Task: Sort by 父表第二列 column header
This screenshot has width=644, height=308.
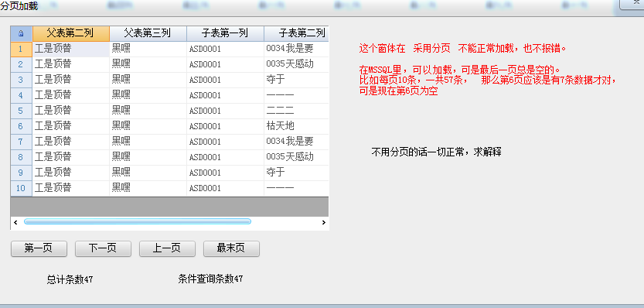Action: pos(71,33)
